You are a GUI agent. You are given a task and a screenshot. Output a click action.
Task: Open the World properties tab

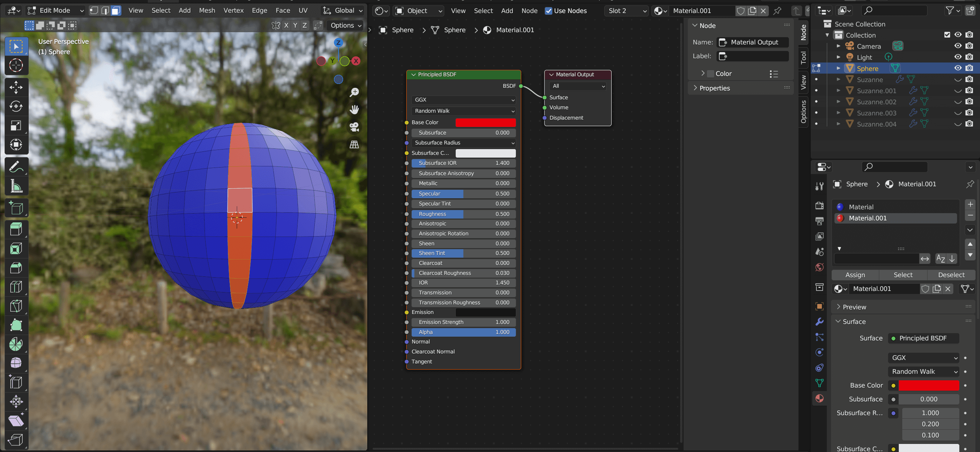[820, 267]
